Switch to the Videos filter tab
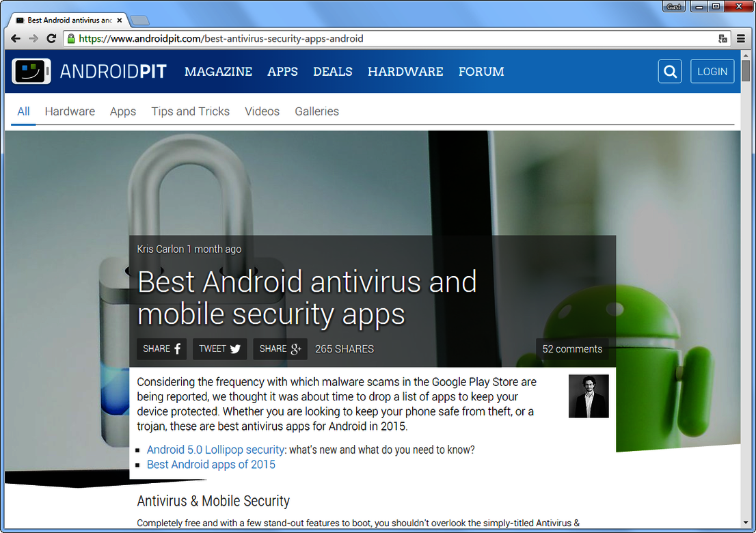 coord(262,111)
